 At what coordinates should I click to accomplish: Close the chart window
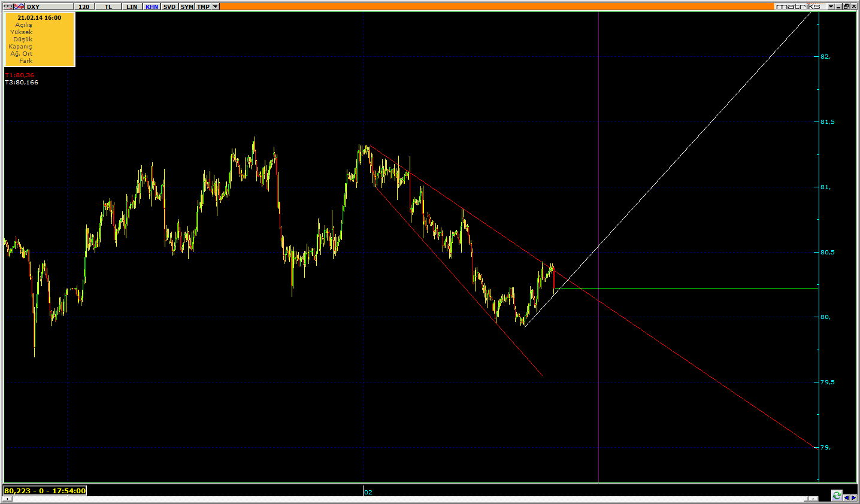pyautogui.click(x=854, y=7)
